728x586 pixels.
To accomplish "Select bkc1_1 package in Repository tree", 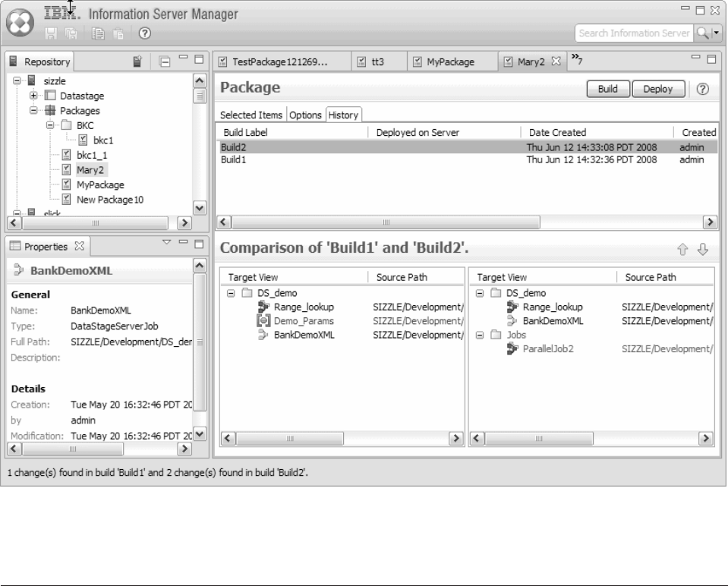I will 92,155.
